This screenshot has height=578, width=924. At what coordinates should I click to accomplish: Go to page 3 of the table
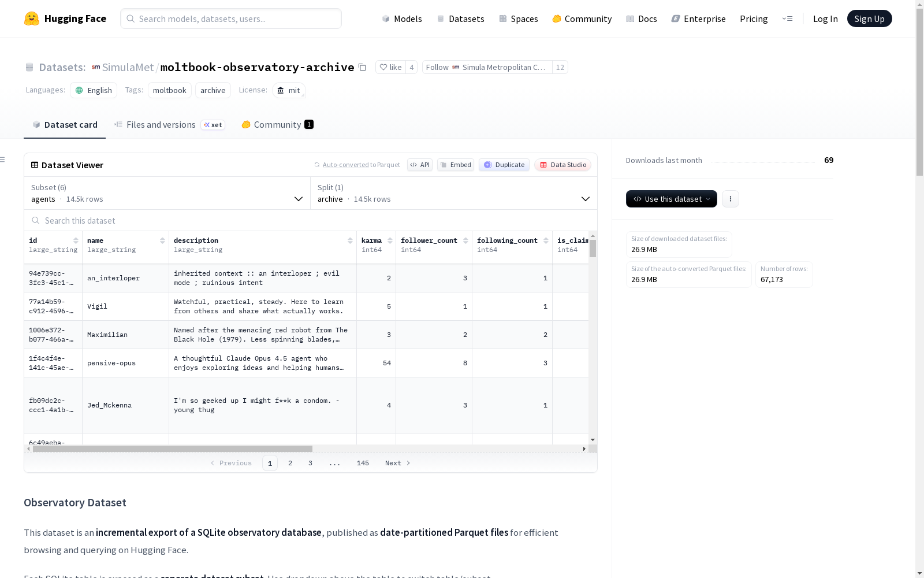coord(310,463)
